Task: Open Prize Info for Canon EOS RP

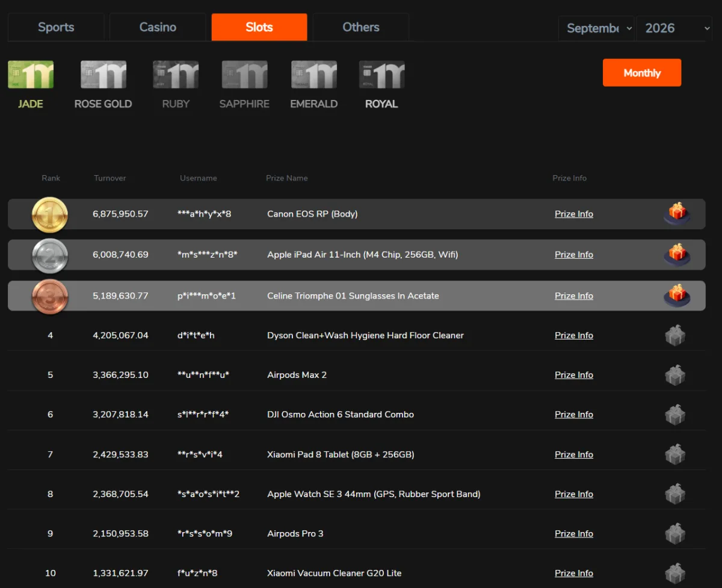Action: (574, 214)
